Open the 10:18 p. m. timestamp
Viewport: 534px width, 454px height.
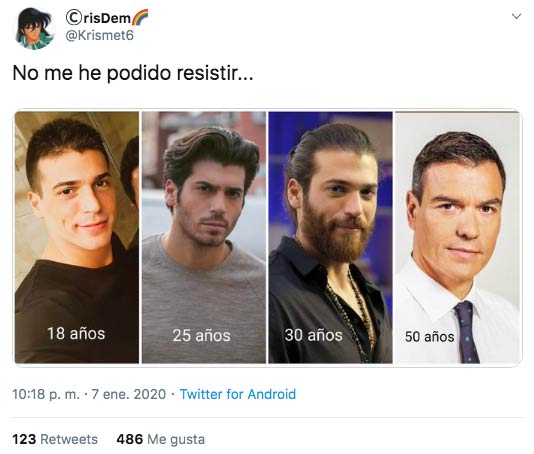pos(46,394)
